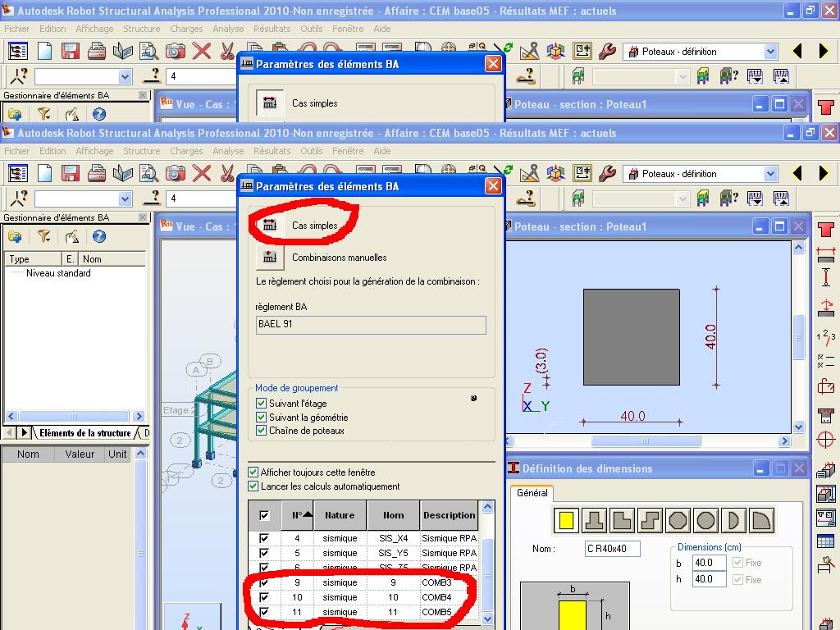Click the blue table grid icon in right toolbar
The width and height of the screenshot is (840, 630).
click(x=826, y=541)
